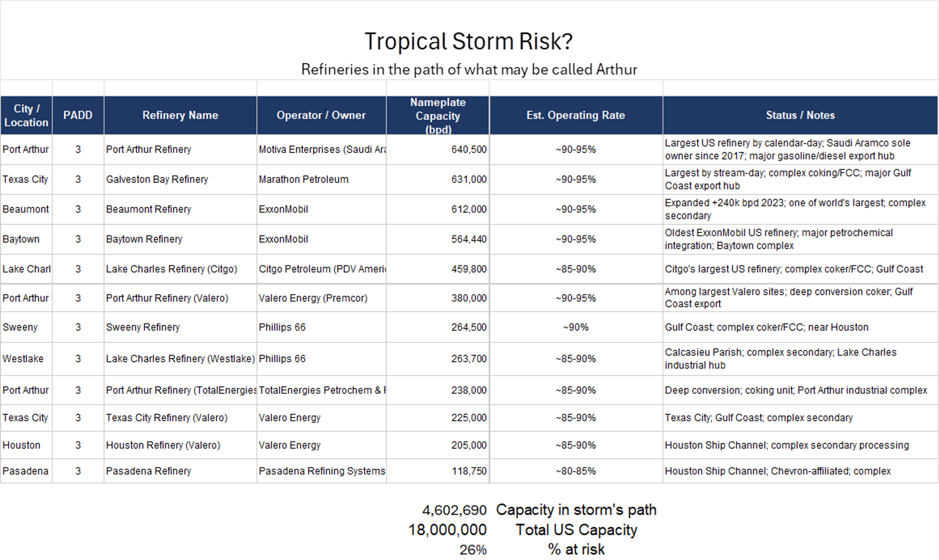Click the 18,000,000 total value

(x=447, y=530)
